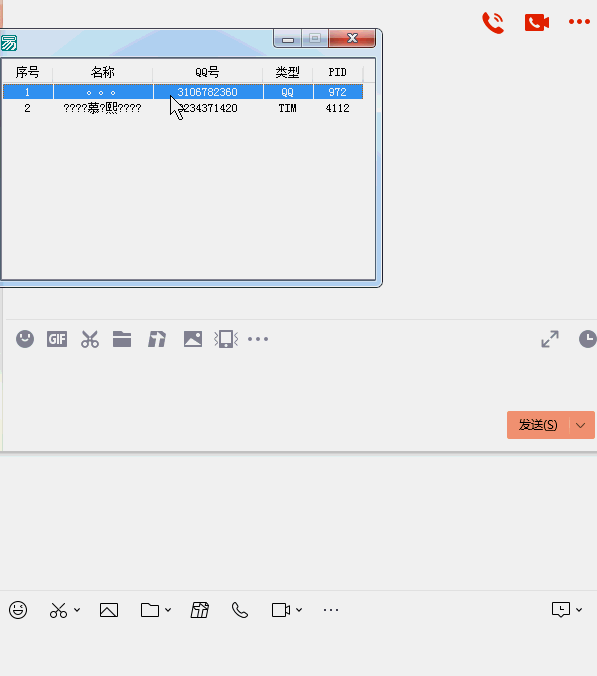Click the PID value 972

[x=338, y=92]
